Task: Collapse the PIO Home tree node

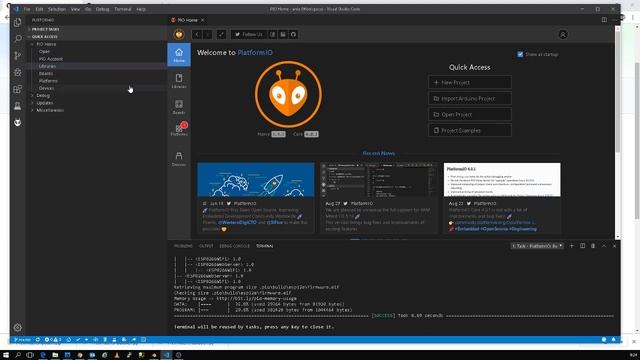Action: click(x=33, y=44)
